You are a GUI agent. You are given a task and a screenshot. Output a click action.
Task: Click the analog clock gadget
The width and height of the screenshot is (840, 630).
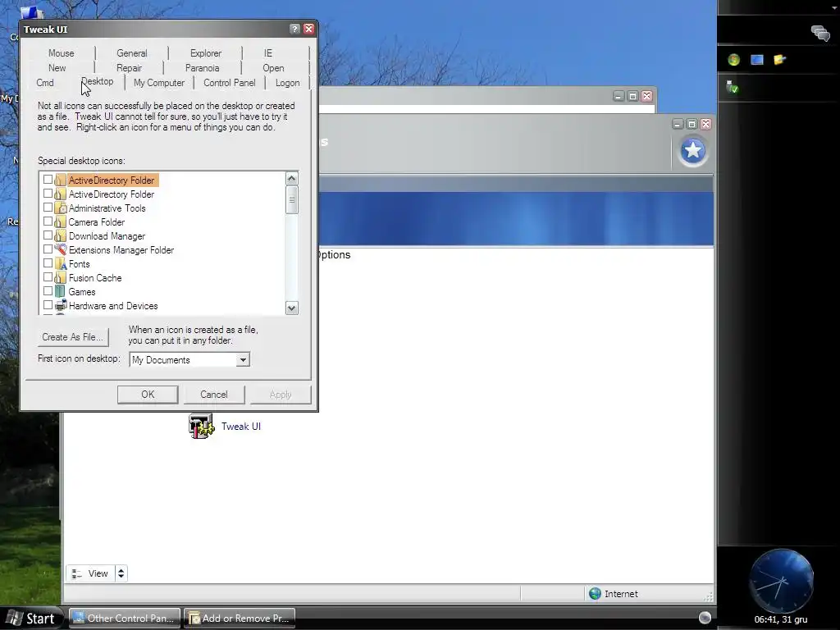tap(781, 580)
